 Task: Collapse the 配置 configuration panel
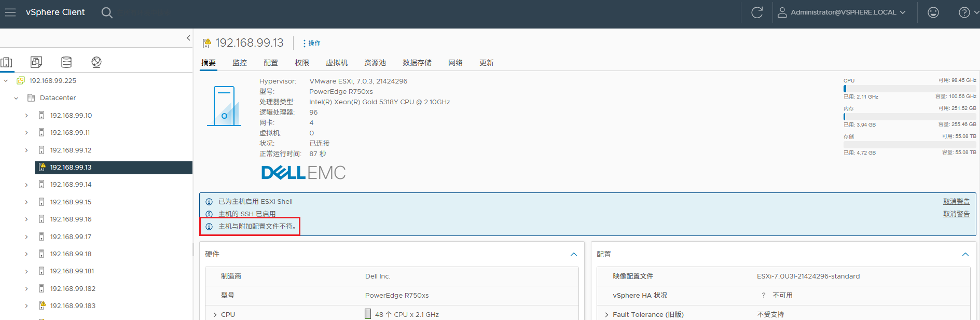965,254
